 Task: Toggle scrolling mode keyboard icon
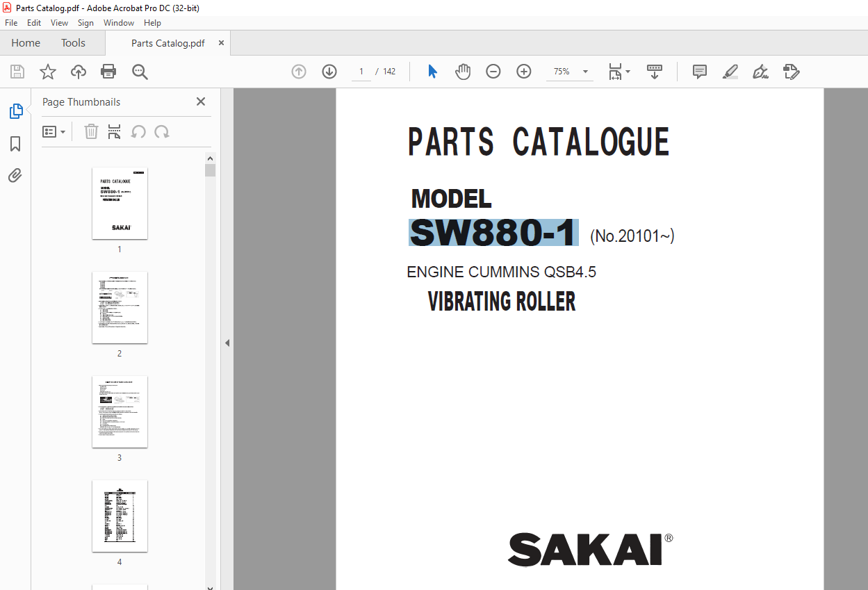[655, 72]
